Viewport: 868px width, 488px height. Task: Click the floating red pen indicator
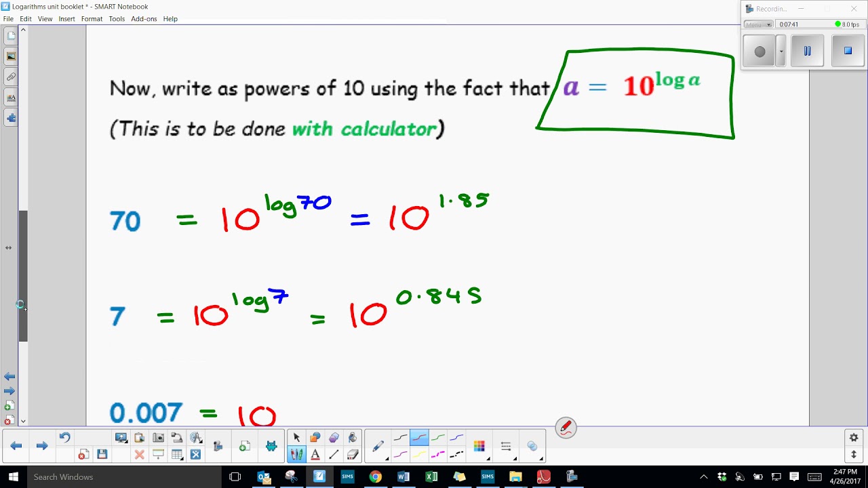coord(566,428)
